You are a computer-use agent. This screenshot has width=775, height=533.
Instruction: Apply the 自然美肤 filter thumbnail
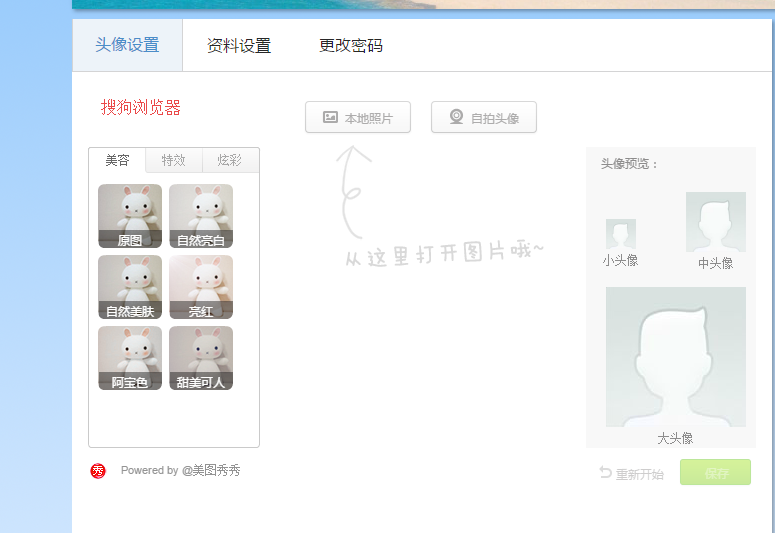(130, 287)
